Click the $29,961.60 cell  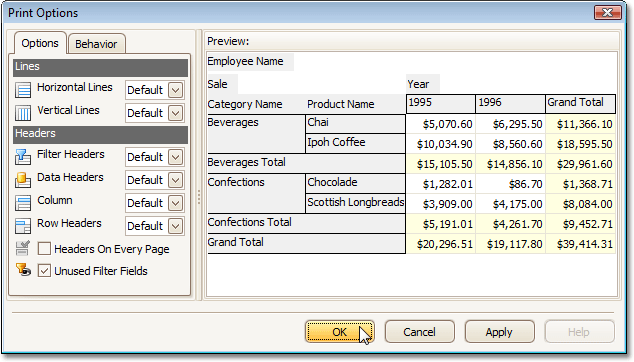tap(581, 164)
